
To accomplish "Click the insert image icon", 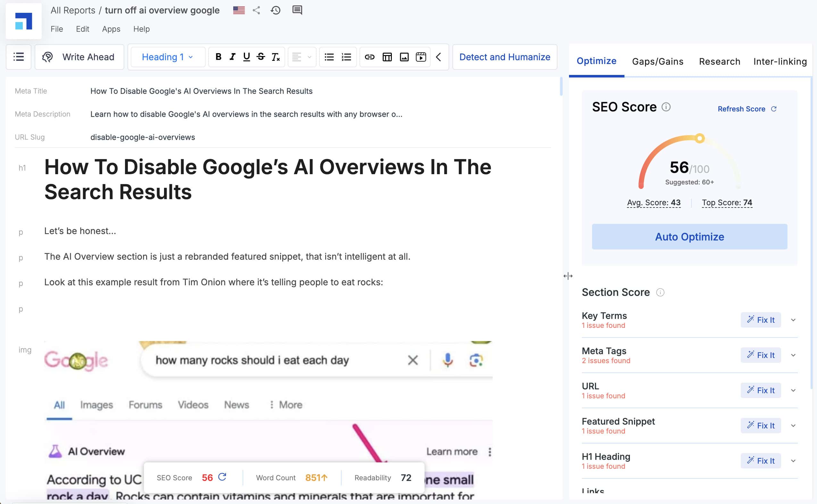I will pyautogui.click(x=404, y=57).
